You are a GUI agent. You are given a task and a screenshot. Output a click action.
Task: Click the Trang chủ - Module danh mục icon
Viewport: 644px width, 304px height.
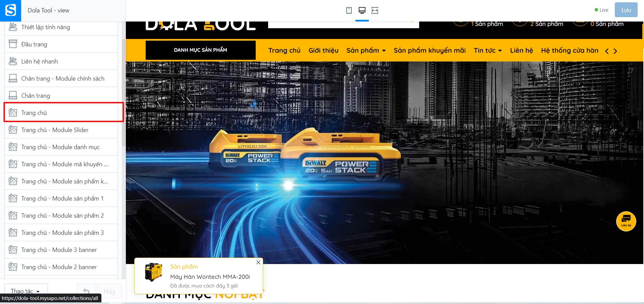click(x=13, y=147)
